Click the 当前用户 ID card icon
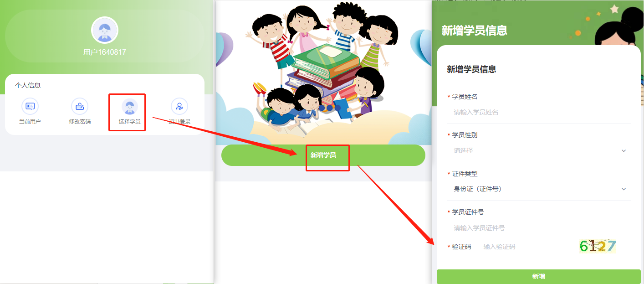This screenshot has height=284, width=644. [30, 107]
